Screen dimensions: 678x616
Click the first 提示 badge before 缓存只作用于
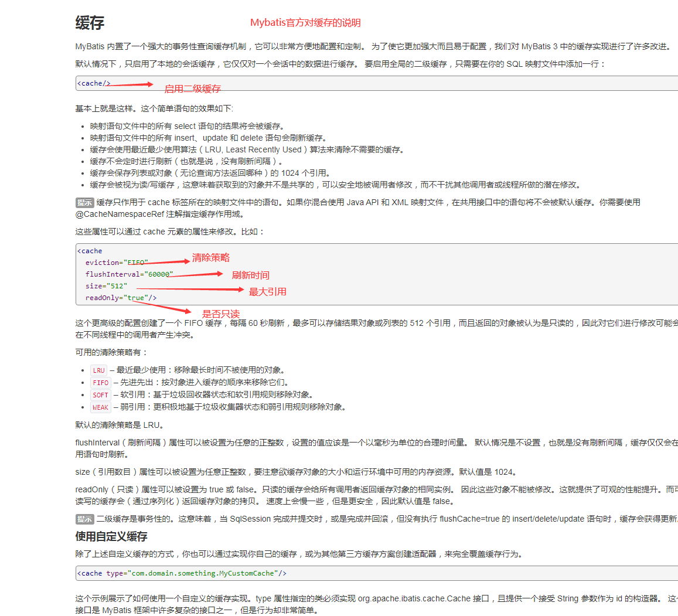pos(85,202)
